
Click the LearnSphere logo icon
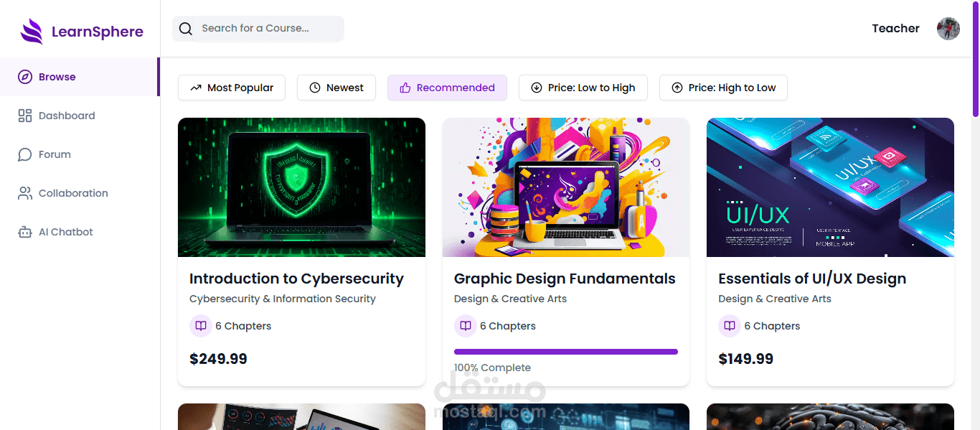pos(32,32)
